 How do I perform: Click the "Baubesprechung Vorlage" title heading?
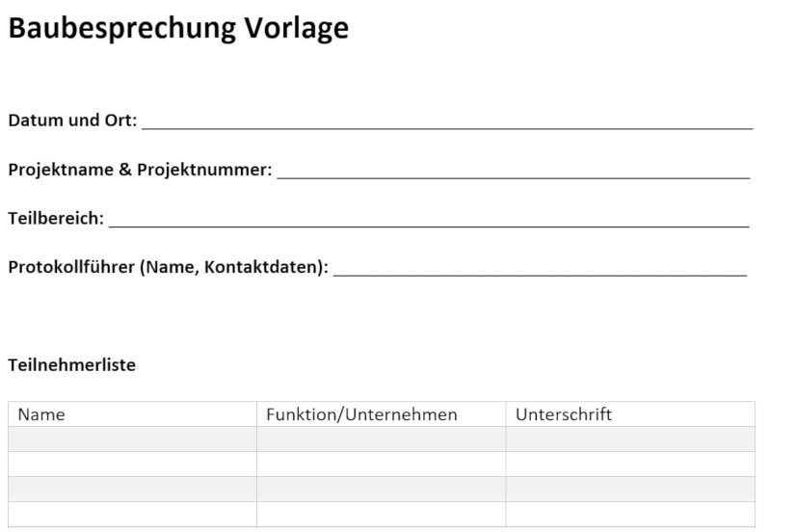tap(178, 29)
